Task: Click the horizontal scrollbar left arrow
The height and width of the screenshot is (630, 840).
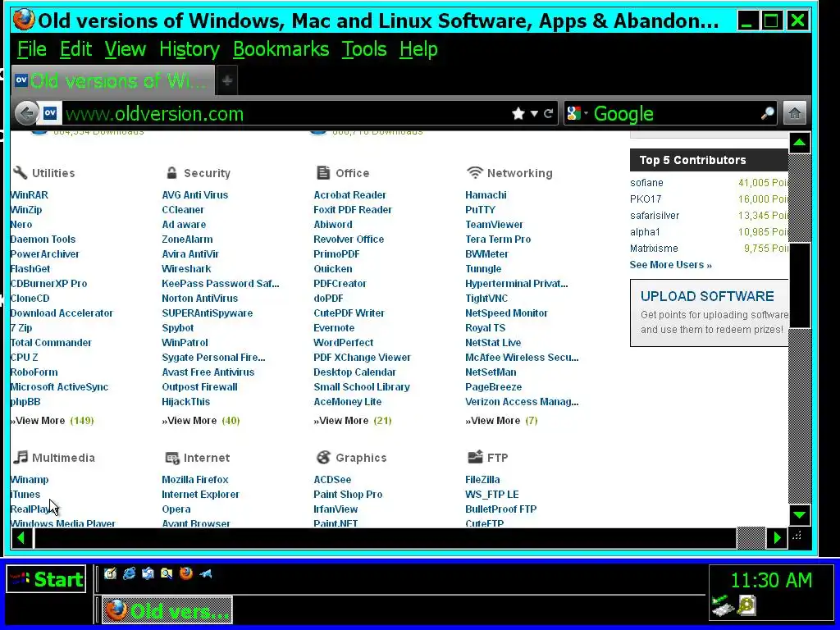Action: tap(21, 538)
